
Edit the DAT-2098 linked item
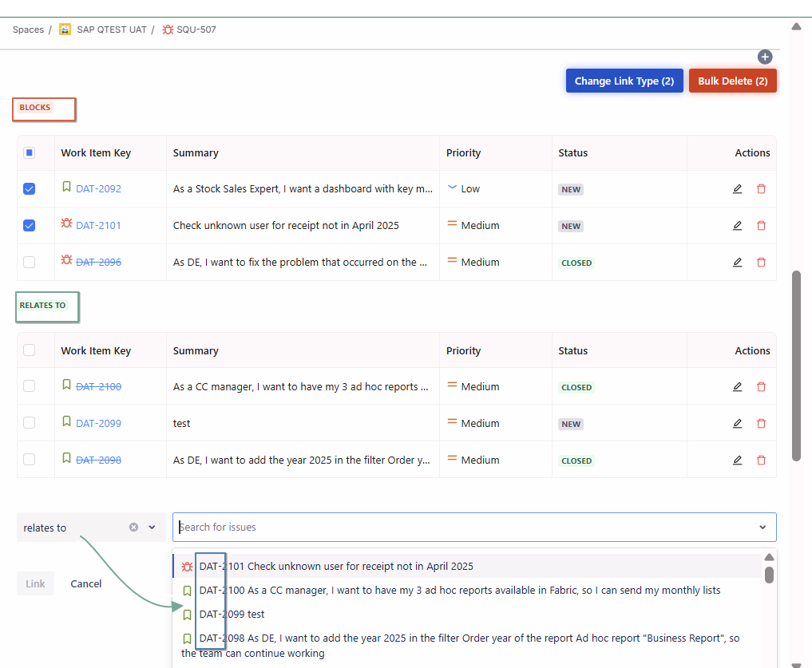pos(737,460)
